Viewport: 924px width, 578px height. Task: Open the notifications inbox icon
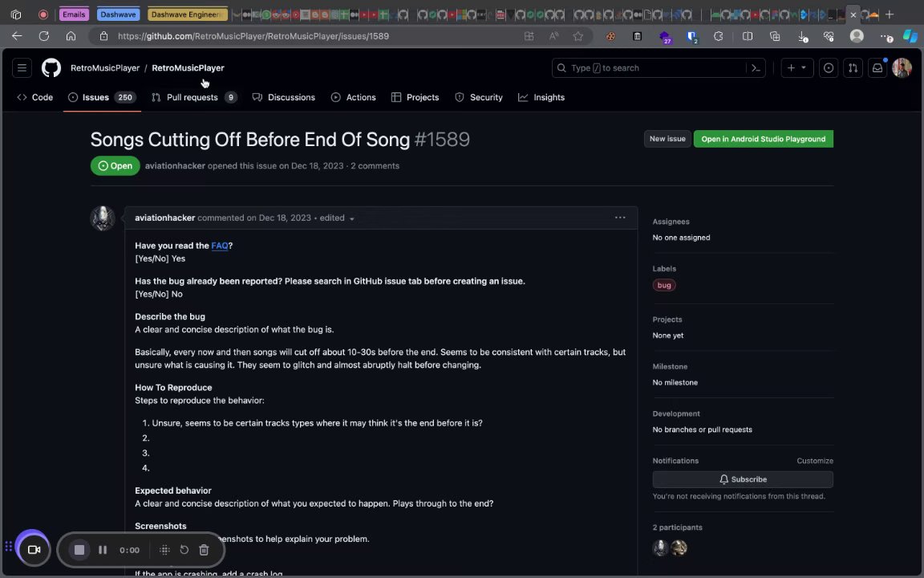(x=877, y=67)
